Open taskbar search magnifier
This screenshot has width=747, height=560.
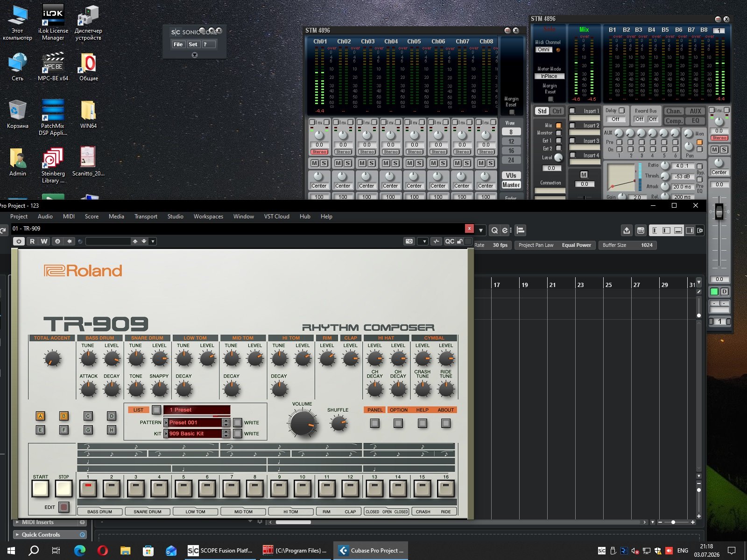tap(34, 551)
